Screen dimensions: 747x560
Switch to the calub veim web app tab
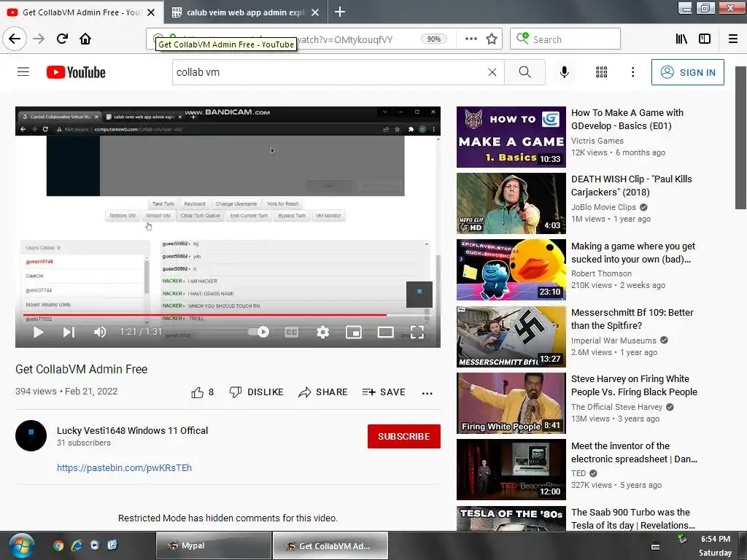[245, 12]
